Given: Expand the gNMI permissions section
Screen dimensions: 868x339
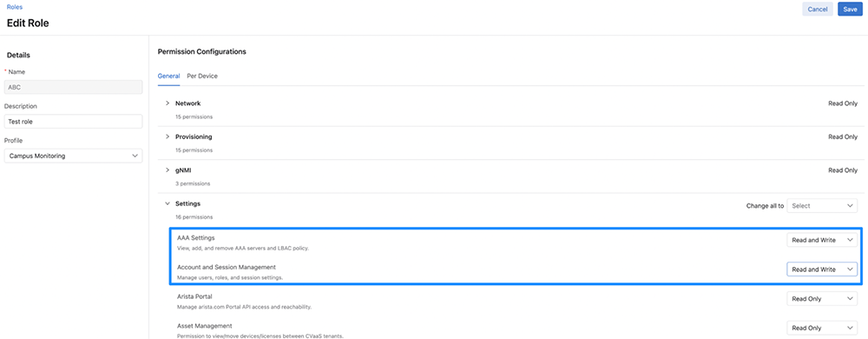Looking at the screenshot, I should [168, 170].
